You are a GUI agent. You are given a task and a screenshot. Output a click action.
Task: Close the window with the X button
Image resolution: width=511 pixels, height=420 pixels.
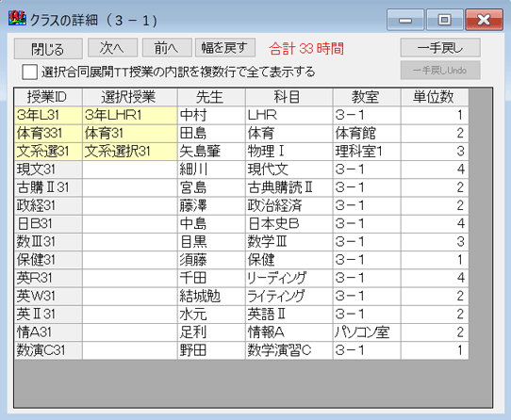(x=484, y=20)
